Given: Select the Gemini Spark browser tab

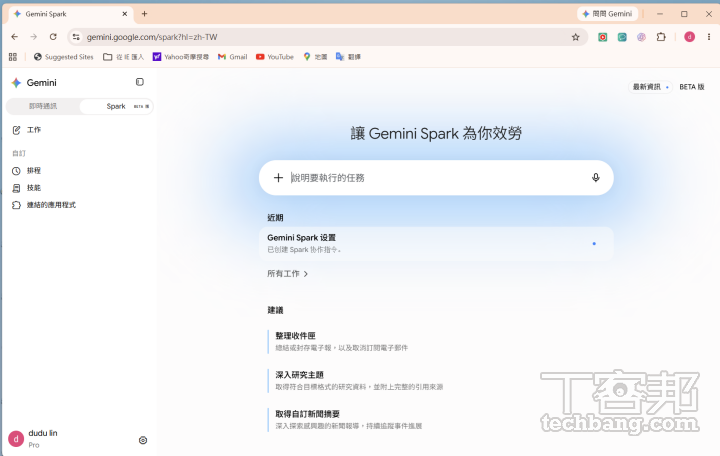Looking at the screenshot, I should pos(69,14).
